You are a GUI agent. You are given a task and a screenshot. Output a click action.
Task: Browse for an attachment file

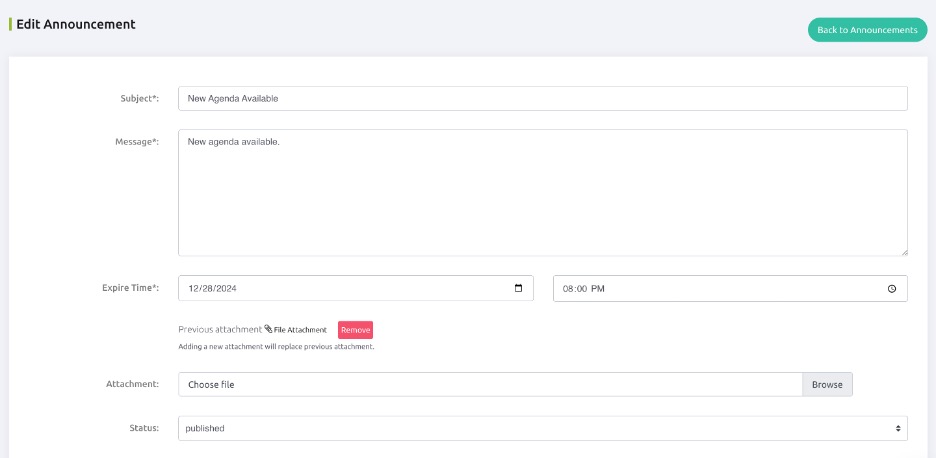[x=827, y=385]
